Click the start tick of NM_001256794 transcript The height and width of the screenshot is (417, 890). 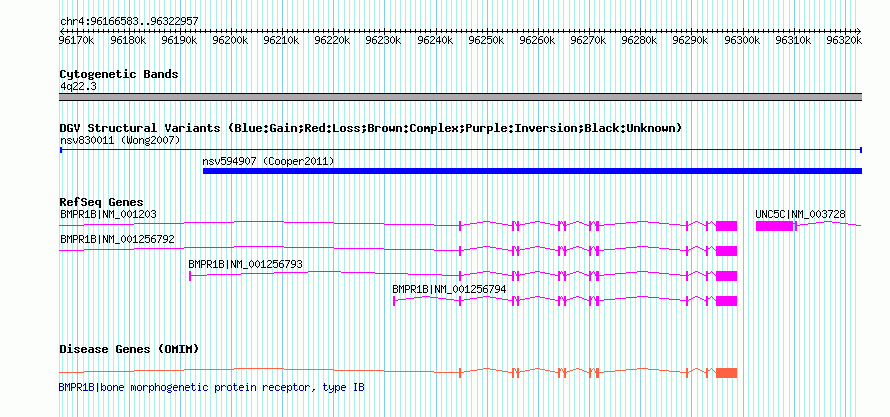pyautogui.click(x=394, y=301)
